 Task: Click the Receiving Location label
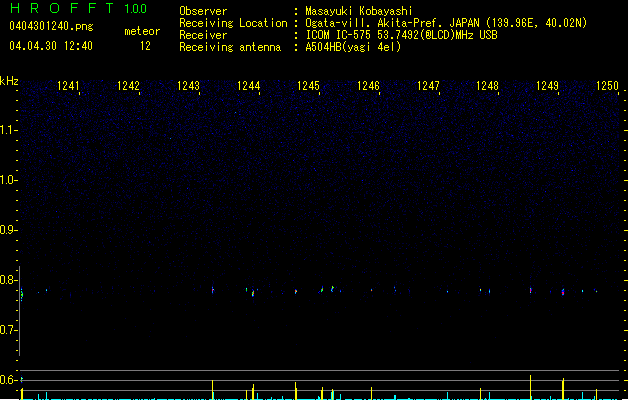[233, 23]
